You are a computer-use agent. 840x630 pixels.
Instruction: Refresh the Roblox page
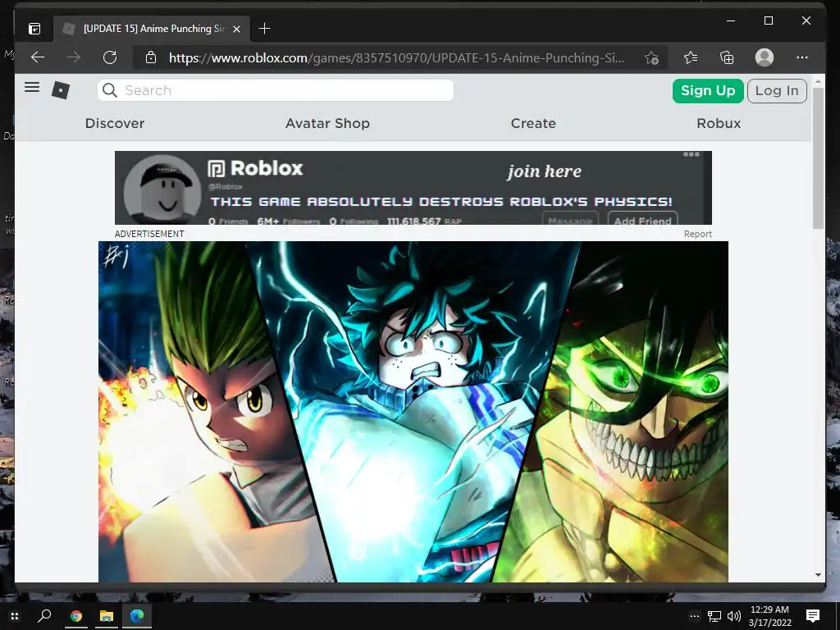[110, 57]
